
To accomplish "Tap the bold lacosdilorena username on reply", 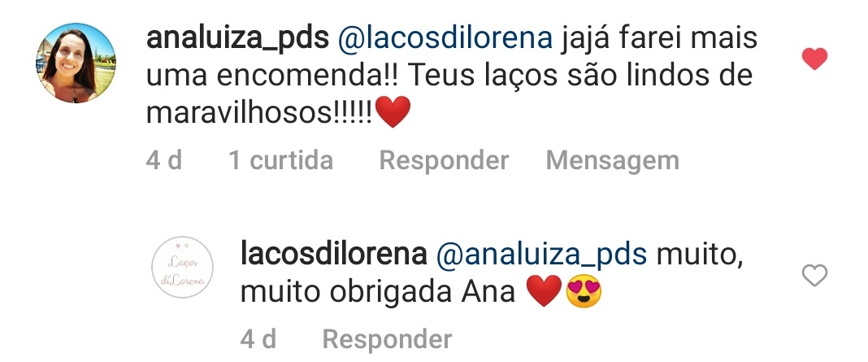I will coord(334,255).
